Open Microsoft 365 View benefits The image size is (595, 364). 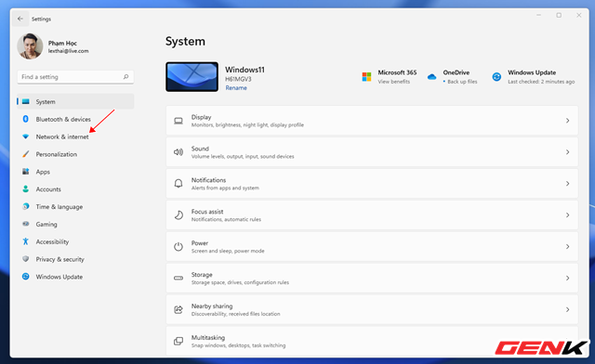[394, 82]
